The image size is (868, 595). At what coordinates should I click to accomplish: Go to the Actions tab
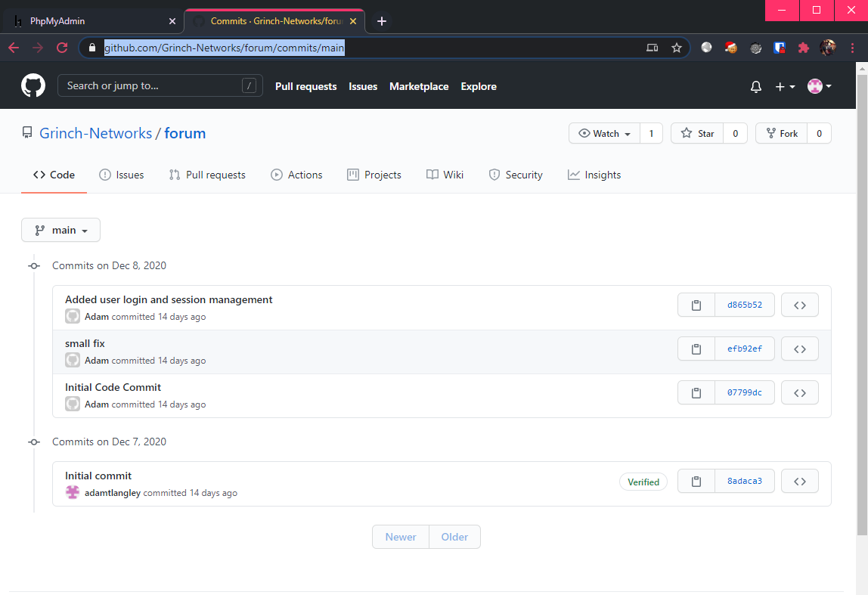tap(296, 175)
